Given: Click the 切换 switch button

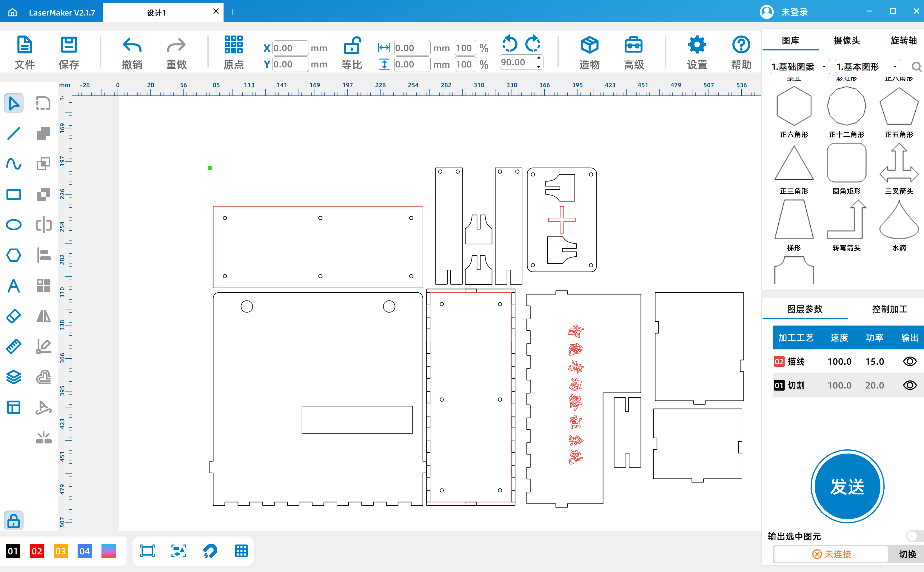Looking at the screenshot, I should pos(907,554).
